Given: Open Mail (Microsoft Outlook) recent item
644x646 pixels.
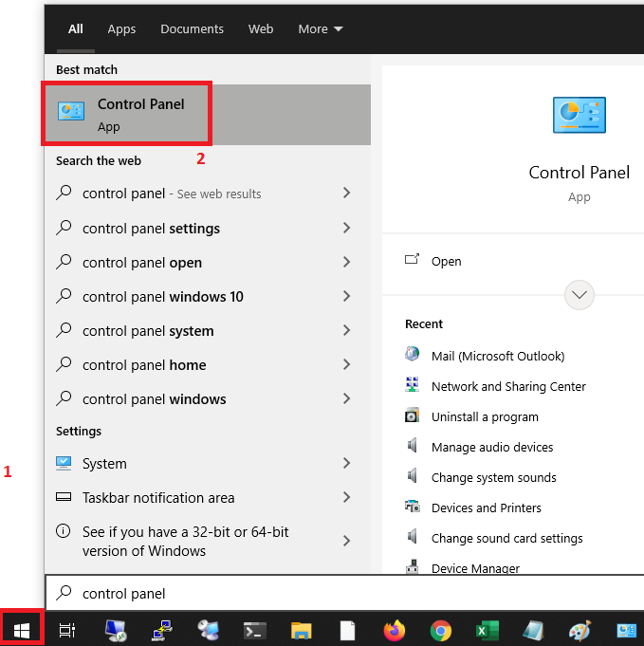Looking at the screenshot, I should 498,356.
